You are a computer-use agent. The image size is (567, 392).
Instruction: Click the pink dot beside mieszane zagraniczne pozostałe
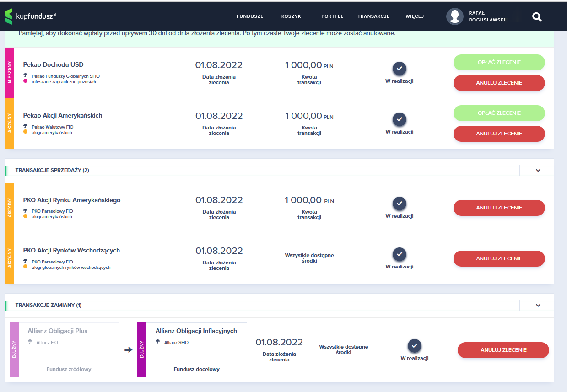(x=26, y=81)
